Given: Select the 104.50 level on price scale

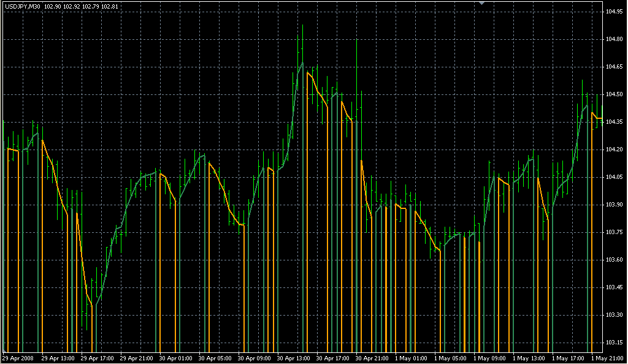Looking at the screenshot, I should coord(614,94).
